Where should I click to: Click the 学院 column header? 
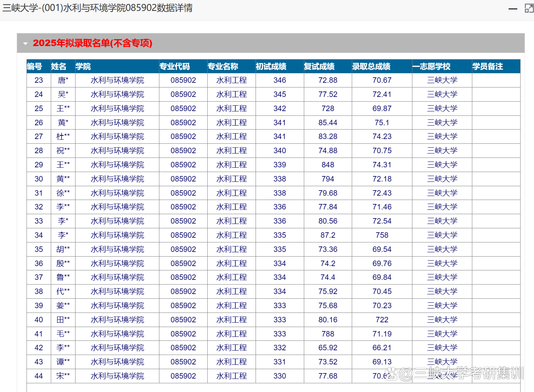point(83,66)
